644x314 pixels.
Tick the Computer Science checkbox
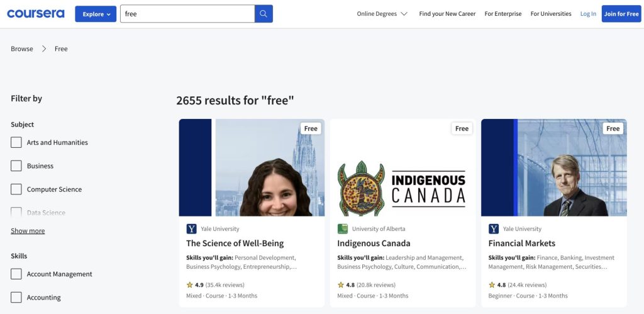click(16, 189)
